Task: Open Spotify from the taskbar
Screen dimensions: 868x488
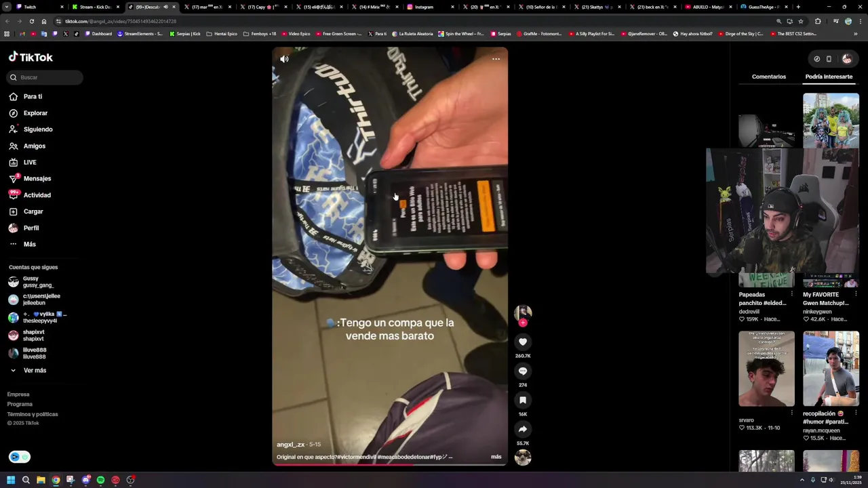Action: coord(100,480)
